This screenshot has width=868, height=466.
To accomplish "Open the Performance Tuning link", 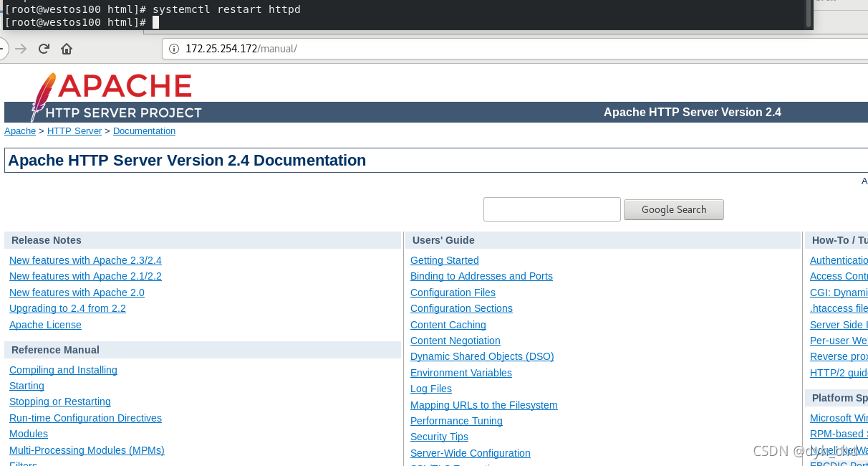I will coord(456,421).
